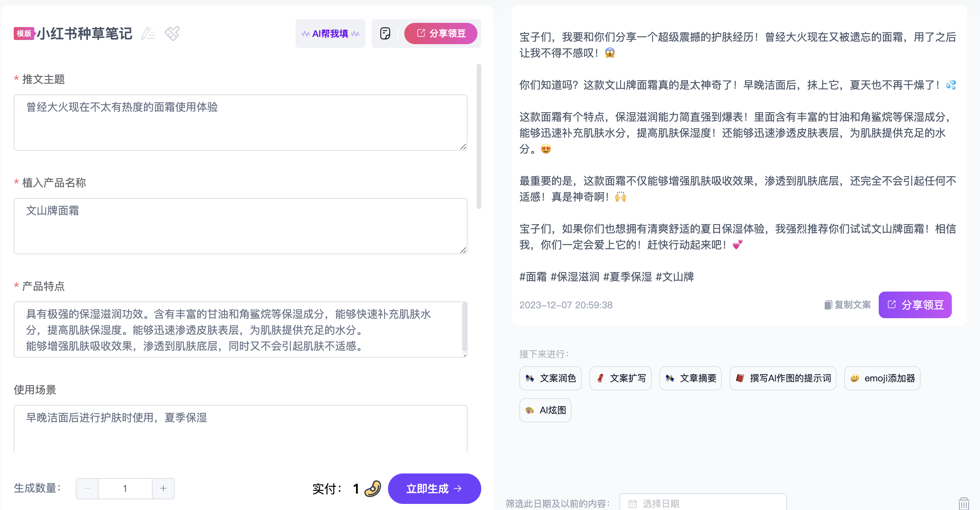Choose 文章摘要 option
This screenshot has height=510, width=980.
pyautogui.click(x=690, y=378)
